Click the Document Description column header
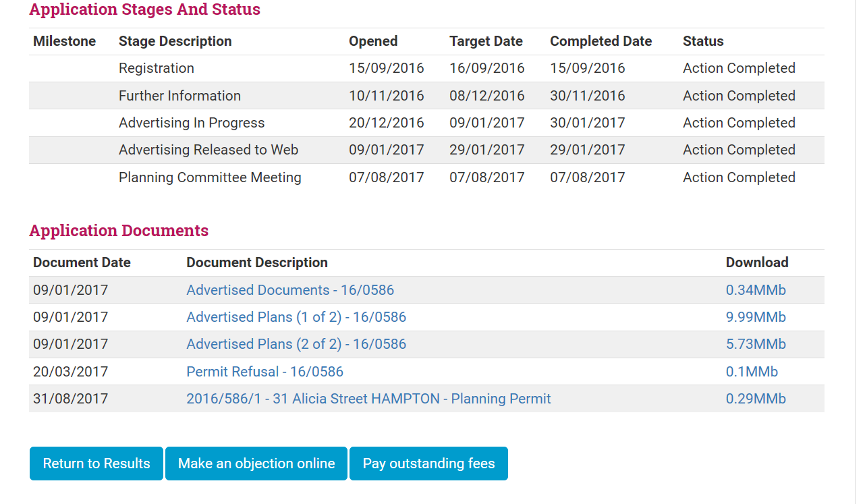865x504 pixels. [257, 262]
